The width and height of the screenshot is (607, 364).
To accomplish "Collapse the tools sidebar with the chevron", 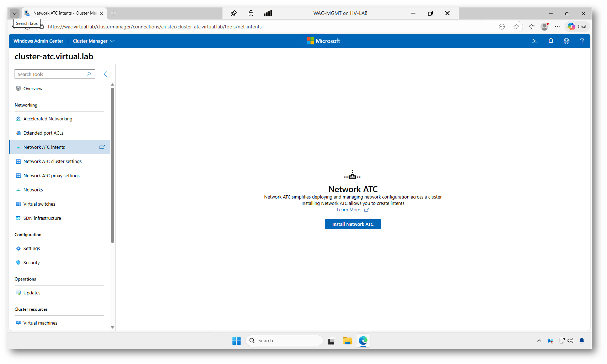I will pyautogui.click(x=105, y=74).
